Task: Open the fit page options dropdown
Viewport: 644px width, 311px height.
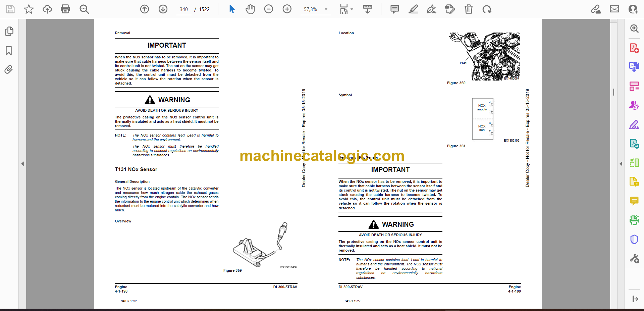Action: point(346,9)
